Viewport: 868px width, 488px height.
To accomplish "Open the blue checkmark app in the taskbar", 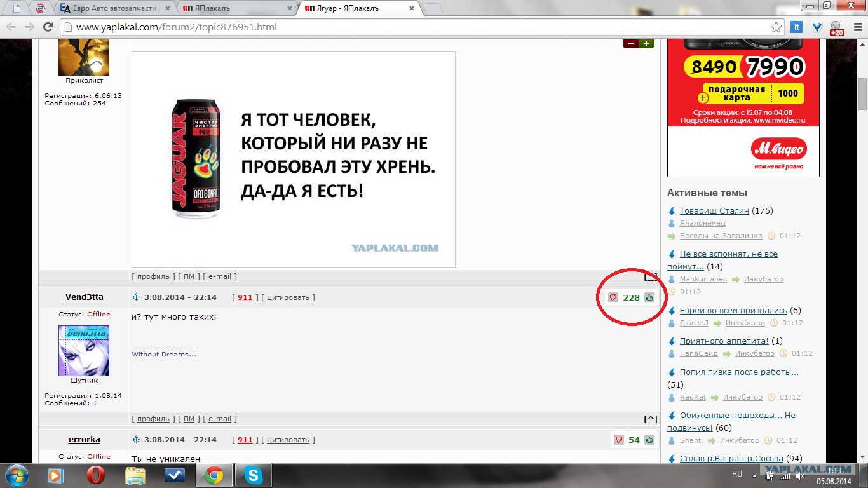I will pos(174,475).
